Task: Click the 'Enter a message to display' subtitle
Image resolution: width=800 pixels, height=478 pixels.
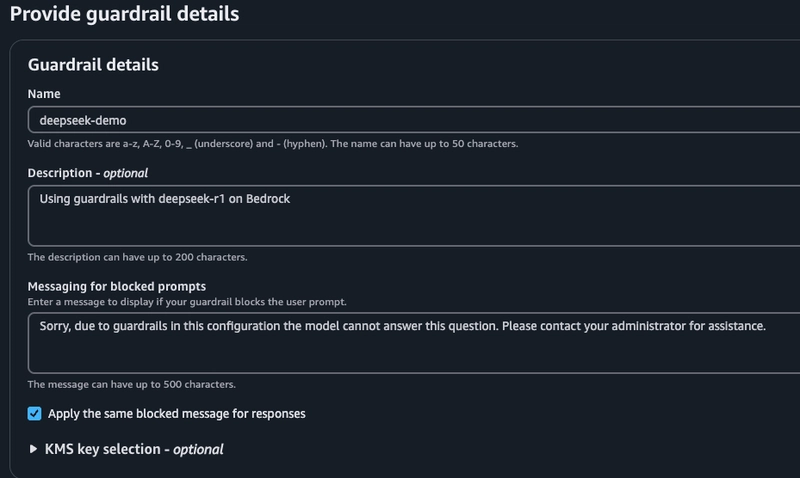Action: click(187, 302)
